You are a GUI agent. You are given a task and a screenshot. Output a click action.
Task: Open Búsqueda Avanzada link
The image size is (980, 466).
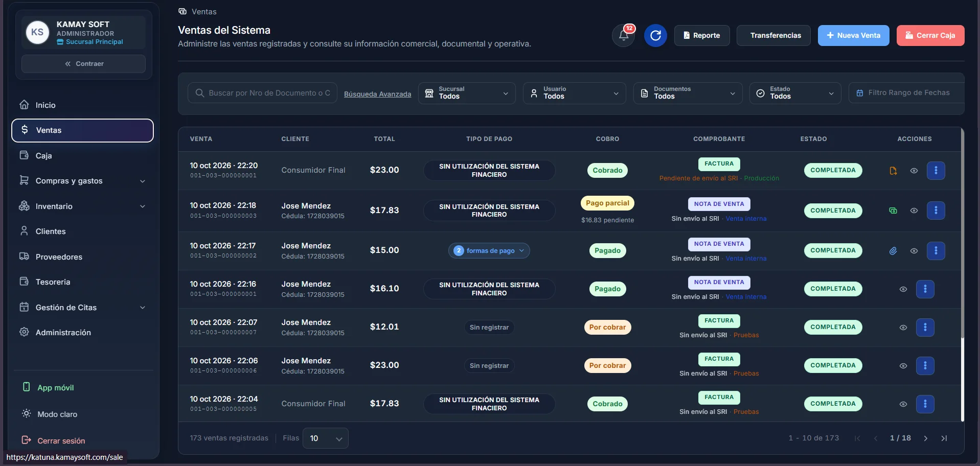click(x=377, y=94)
